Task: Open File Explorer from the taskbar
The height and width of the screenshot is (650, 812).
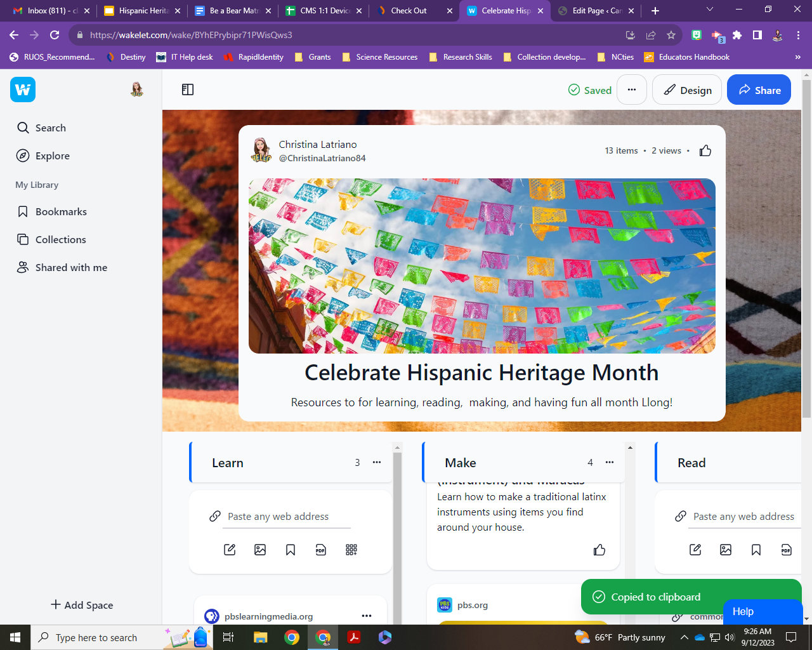Action: click(260, 637)
